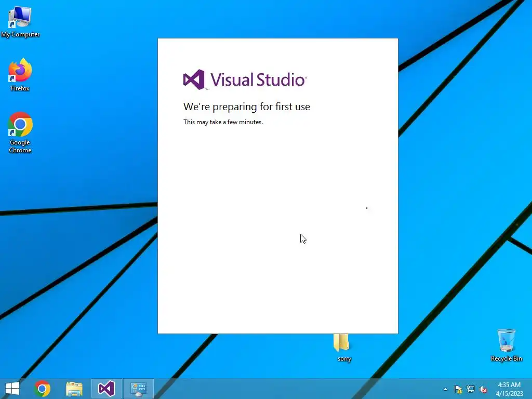Image resolution: width=532 pixels, height=399 pixels.
Task: Show hidden system tray icons
Action: (445, 389)
